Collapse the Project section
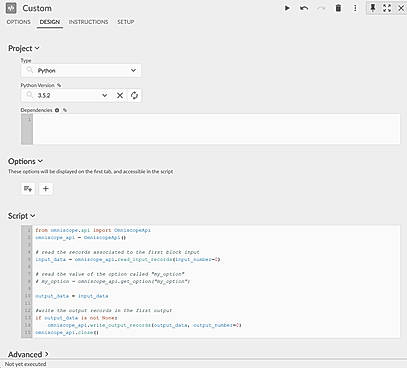 (24, 48)
